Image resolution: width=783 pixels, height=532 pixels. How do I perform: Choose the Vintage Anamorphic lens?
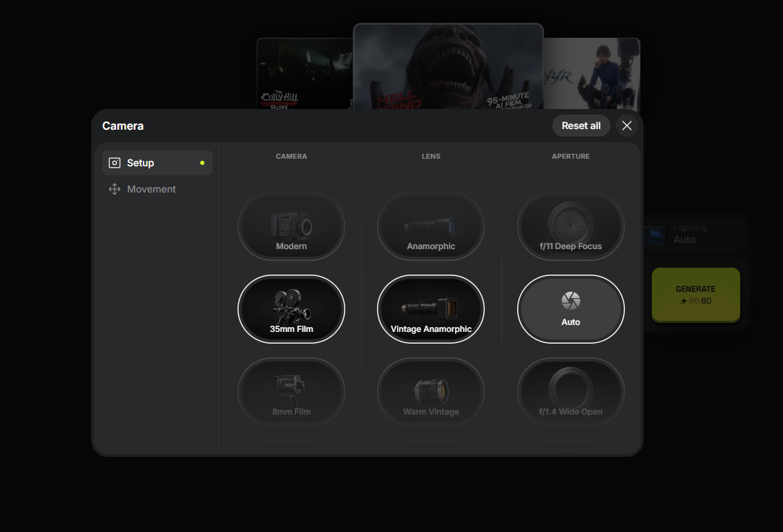click(x=431, y=309)
